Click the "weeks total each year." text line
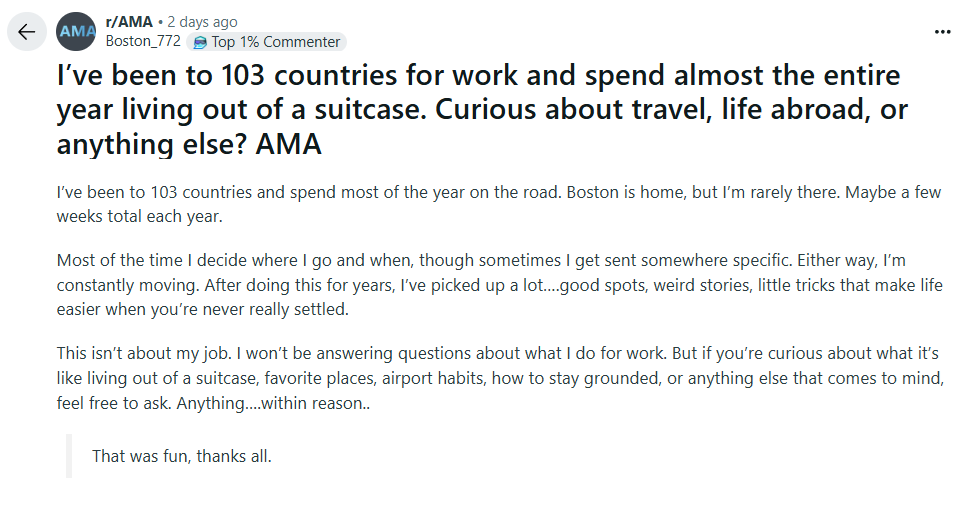Image resolution: width=973 pixels, height=514 pixels. tap(139, 216)
